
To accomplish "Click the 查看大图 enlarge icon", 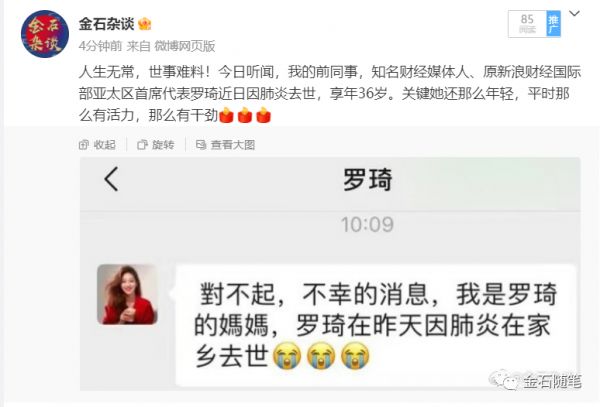I will [201, 145].
